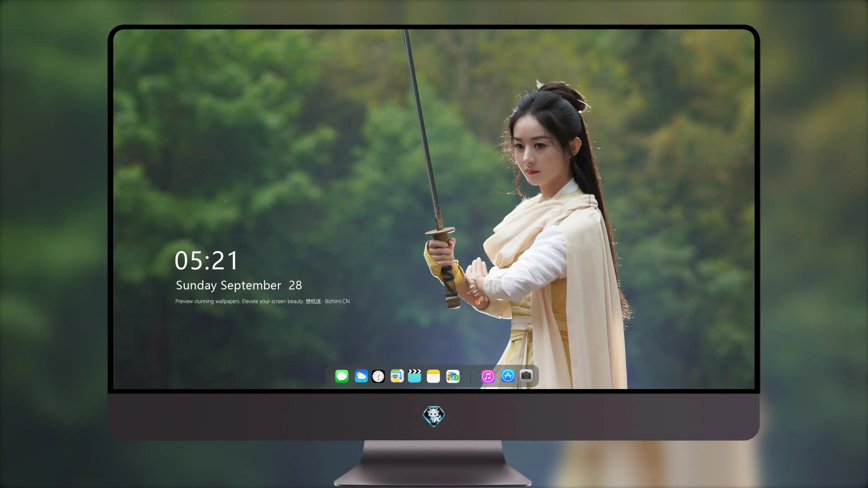Open the Camera app in the dock
Viewport: 868px width, 488px height.
(526, 375)
